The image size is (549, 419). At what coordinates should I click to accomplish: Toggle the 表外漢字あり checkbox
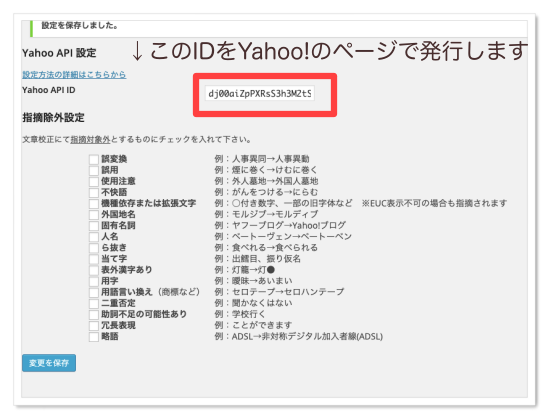(x=93, y=271)
